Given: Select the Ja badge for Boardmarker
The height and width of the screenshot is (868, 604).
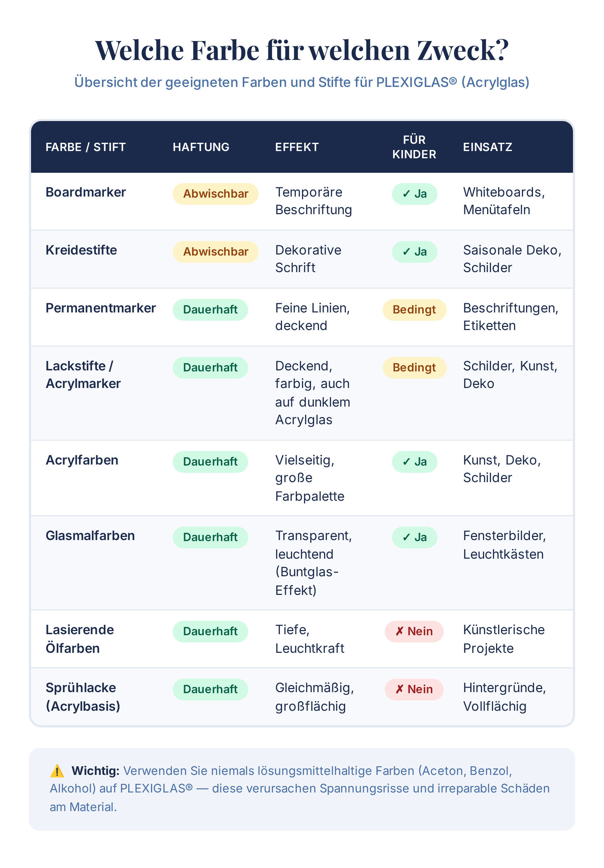Looking at the screenshot, I should click(414, 194).
